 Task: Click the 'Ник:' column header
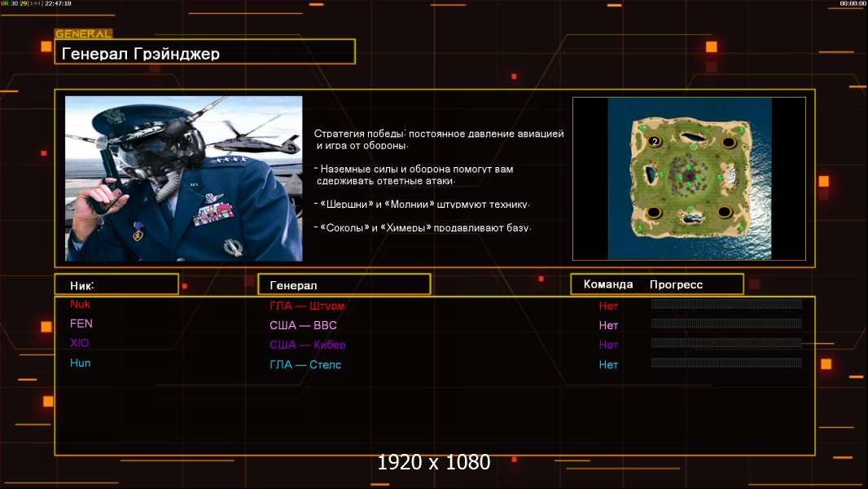(x=116, y=284)
